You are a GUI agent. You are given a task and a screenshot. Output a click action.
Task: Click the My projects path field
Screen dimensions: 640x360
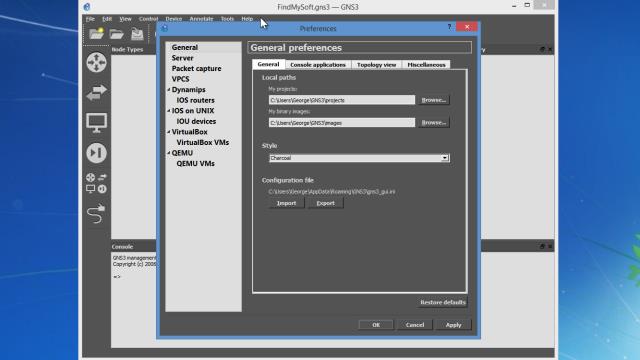342,100
